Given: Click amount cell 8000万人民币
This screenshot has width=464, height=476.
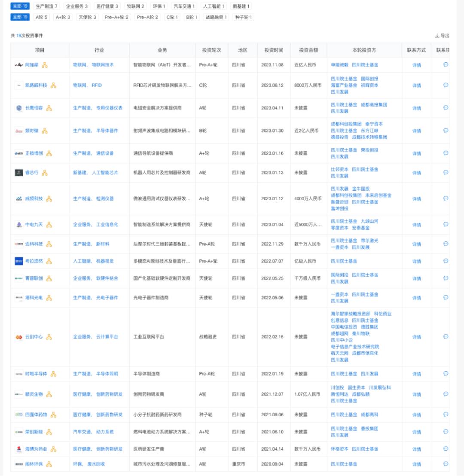Looking at the screenshot, I should (x=308, y=85).
